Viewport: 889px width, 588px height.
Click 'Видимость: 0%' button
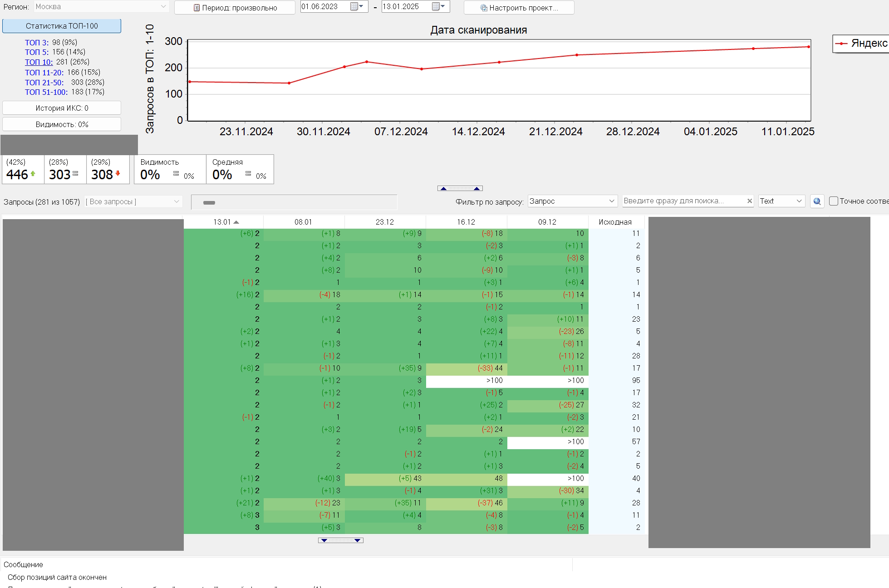[x=62, y=124]
